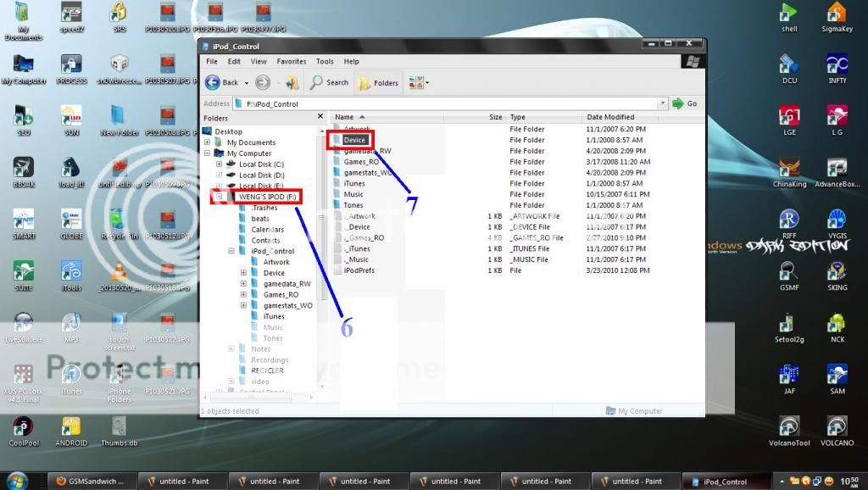Open the Views icon dropdown
868x490 pixels.
pyautogui.click(x=419, y=82)
